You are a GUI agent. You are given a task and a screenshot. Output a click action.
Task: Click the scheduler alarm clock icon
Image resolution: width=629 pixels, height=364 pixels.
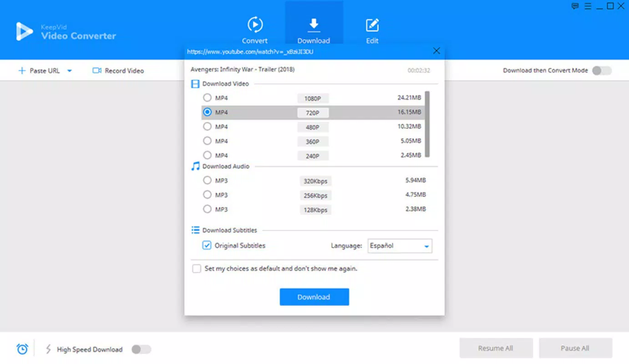pos(22,349)
